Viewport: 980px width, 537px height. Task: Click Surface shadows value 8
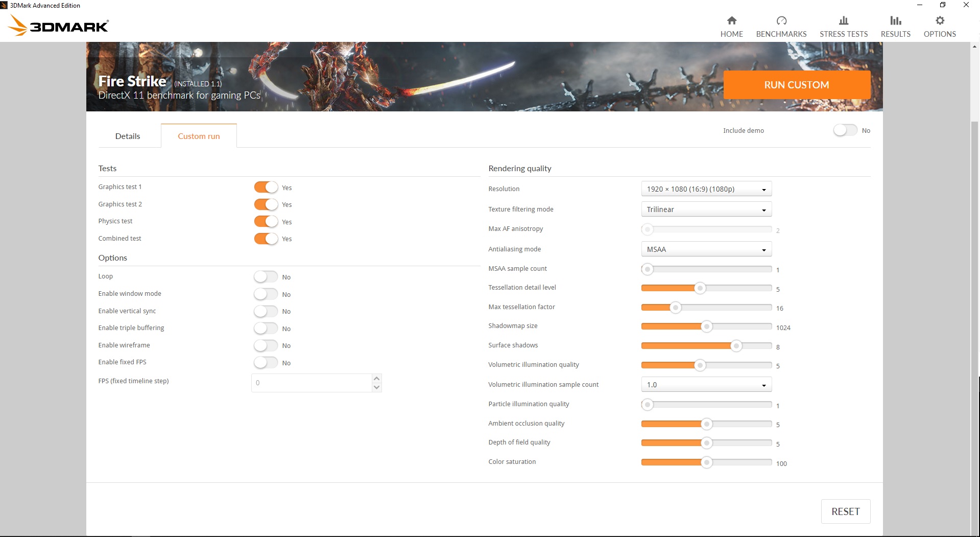(778, 347)
